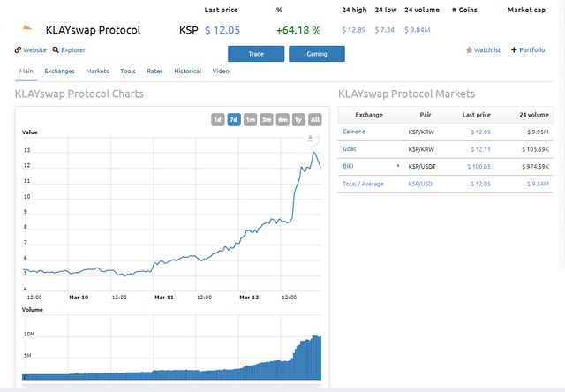Click the blue Gaming button
The width and height of the screenshot is (565, 392).
pos(317,54)
